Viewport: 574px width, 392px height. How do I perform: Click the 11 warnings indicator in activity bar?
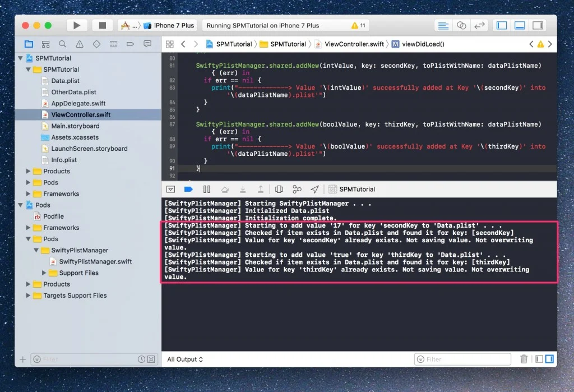358,25
